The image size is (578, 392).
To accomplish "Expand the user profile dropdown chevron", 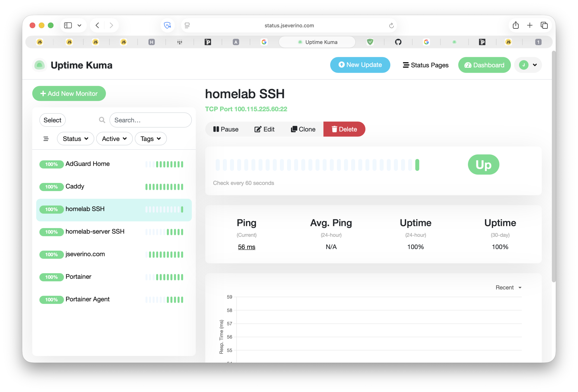I will click(x=535, y=65).
